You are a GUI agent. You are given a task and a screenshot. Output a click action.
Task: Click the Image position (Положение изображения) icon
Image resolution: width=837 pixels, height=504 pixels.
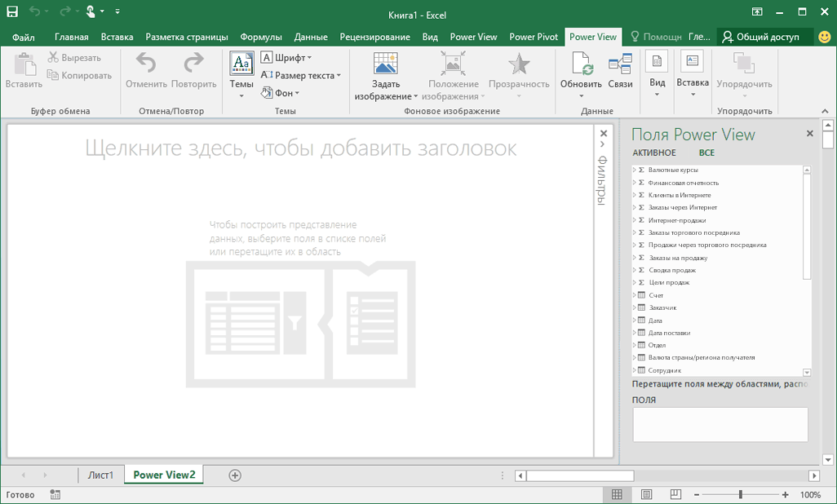[x=454, y=63]
